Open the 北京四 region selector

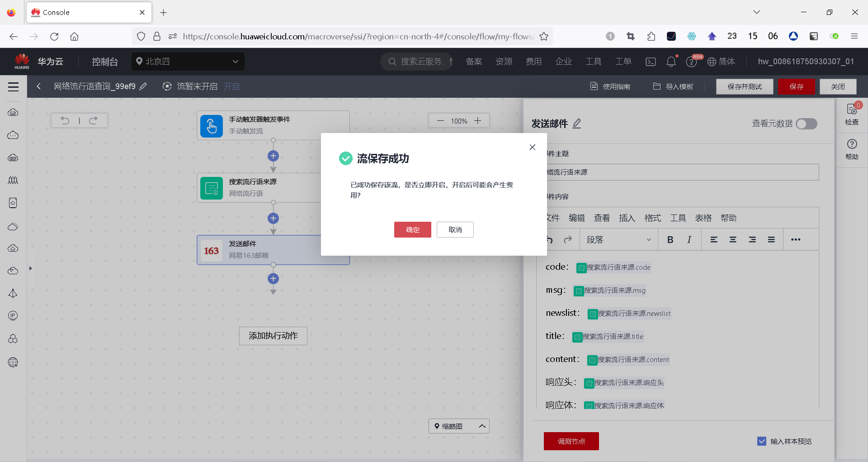[x=188, y=62]
